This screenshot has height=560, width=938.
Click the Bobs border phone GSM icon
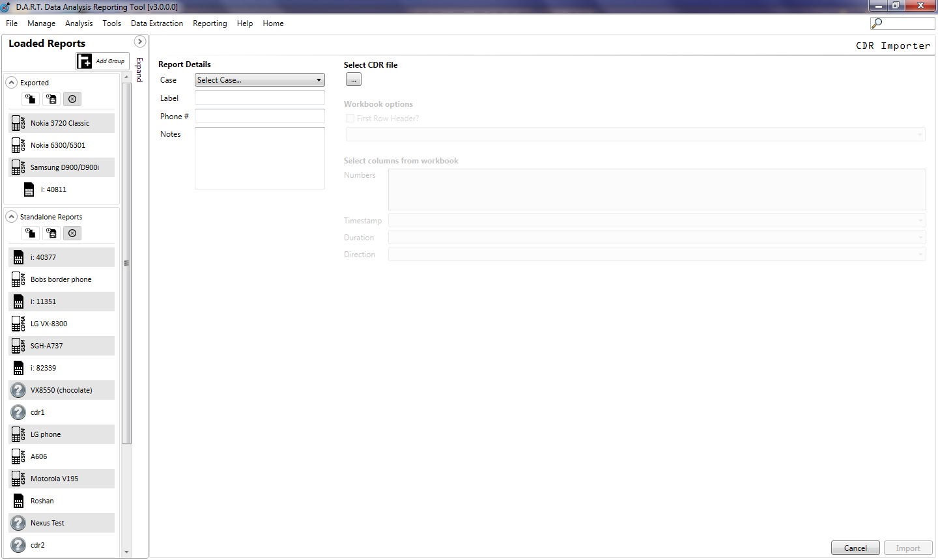(x=18, y=279)
